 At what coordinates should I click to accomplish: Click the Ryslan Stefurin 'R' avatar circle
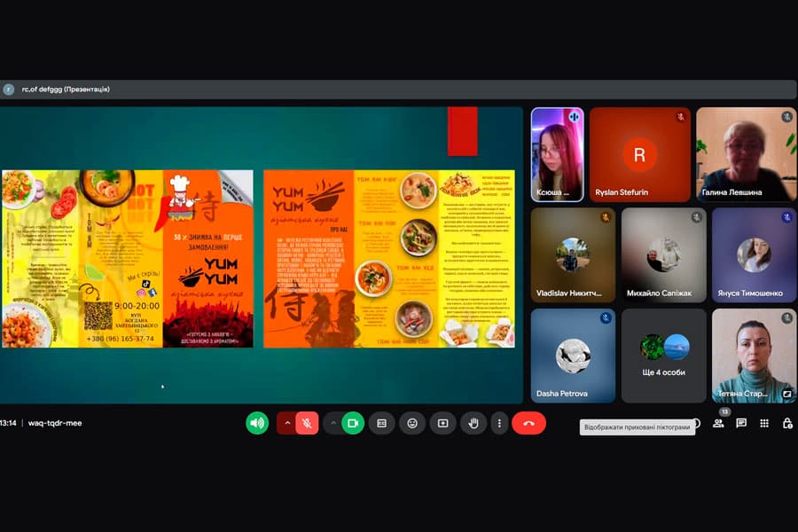(639, 154)
